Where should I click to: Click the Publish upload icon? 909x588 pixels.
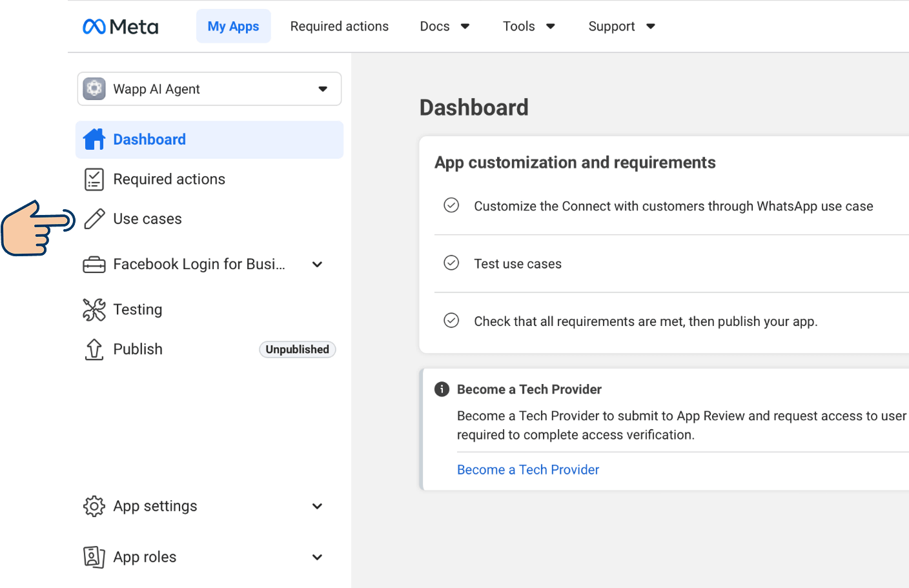point(94,349)
